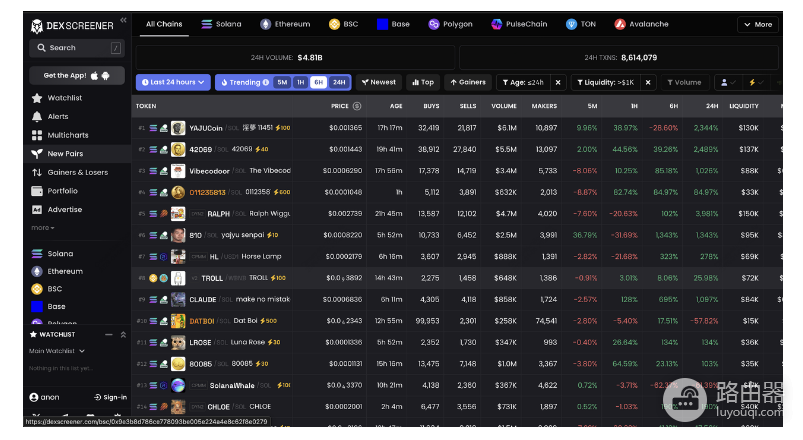Set trending interval to 5M
This screenshot has height=440, width=803.
tap(282, 82)
